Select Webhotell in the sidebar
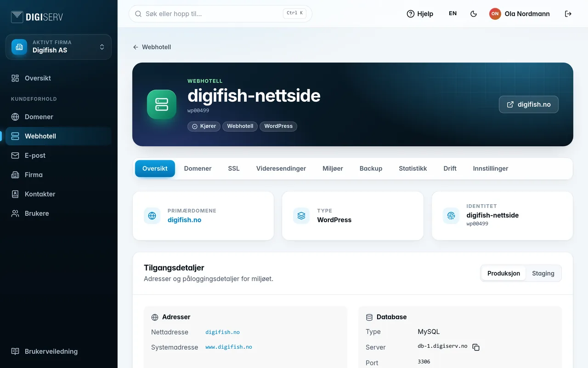The width and height of the screenshot is (588, 368). click(58, 136)
